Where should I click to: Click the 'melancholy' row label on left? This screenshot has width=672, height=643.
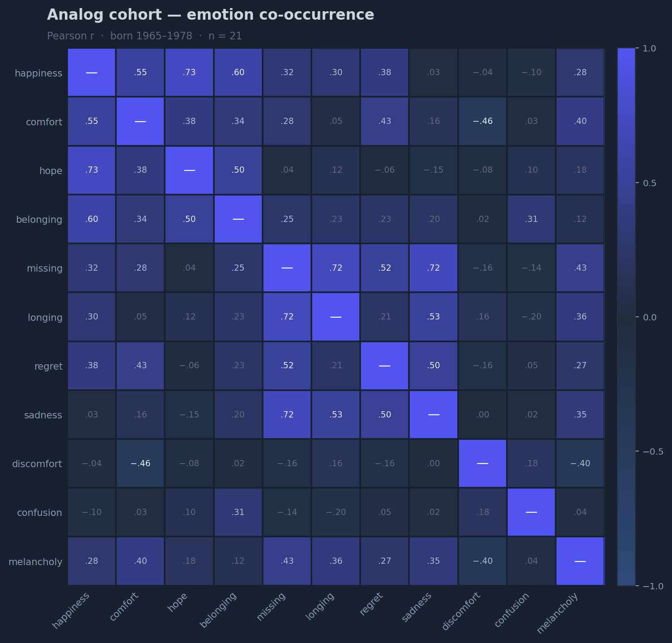click(35, 562)
